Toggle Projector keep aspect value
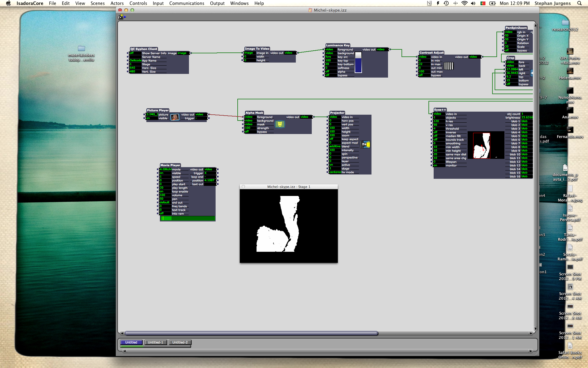Image resolution: width=588 pixels, height=368 pixels. (x=335, y=139)
